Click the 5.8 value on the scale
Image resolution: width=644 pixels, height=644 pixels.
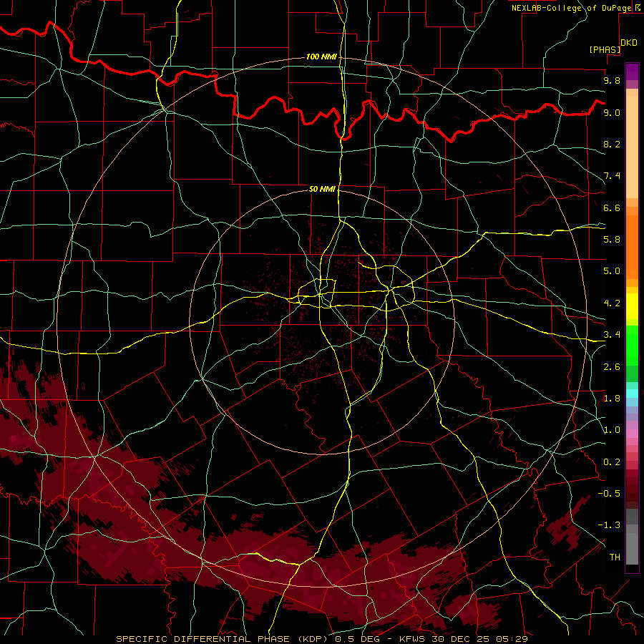tap(612, 239)
